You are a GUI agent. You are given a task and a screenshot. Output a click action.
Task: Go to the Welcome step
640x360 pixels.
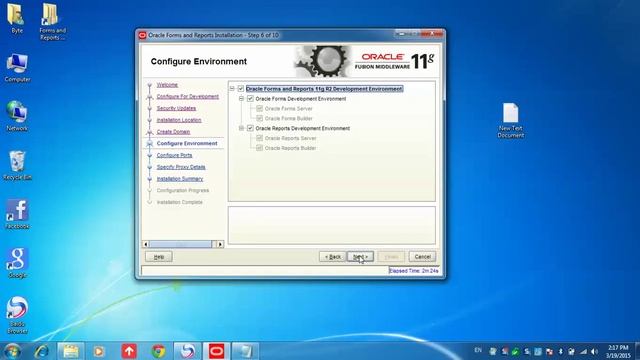click(167, 85)
